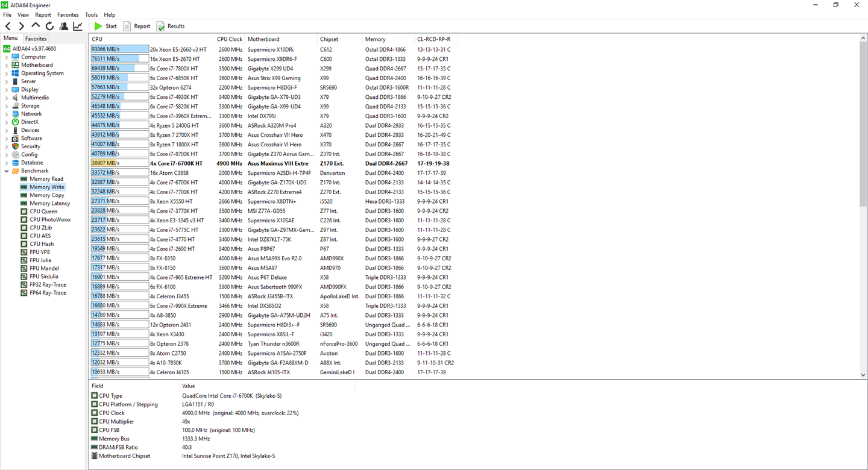
Task: Open the Tools menu
Action: click(x=92, y=15)
